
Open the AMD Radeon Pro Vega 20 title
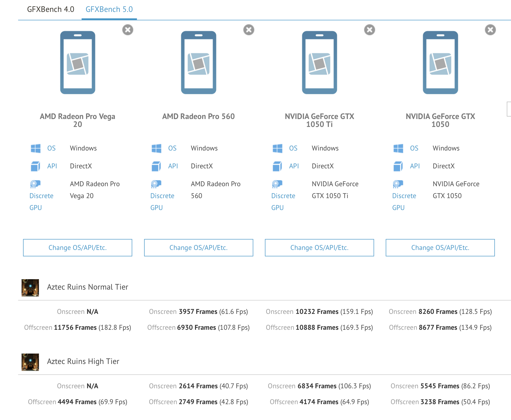click(x=78, y=120)
